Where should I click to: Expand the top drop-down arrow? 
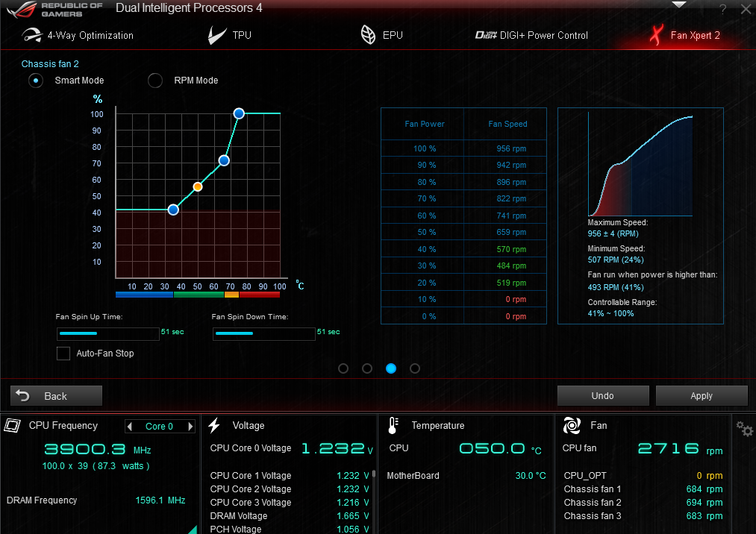coord(679,4)
